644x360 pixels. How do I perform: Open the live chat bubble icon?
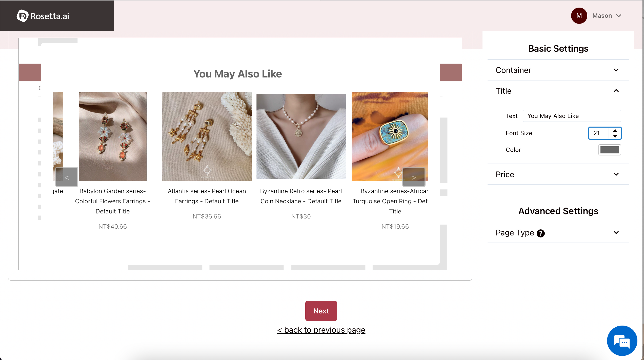tap(622, 341)
